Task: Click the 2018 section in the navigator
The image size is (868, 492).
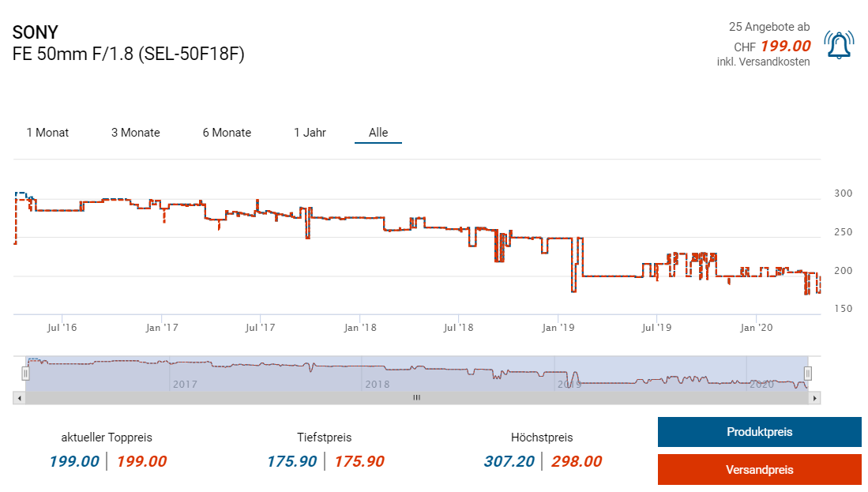Action: (378, 385)
